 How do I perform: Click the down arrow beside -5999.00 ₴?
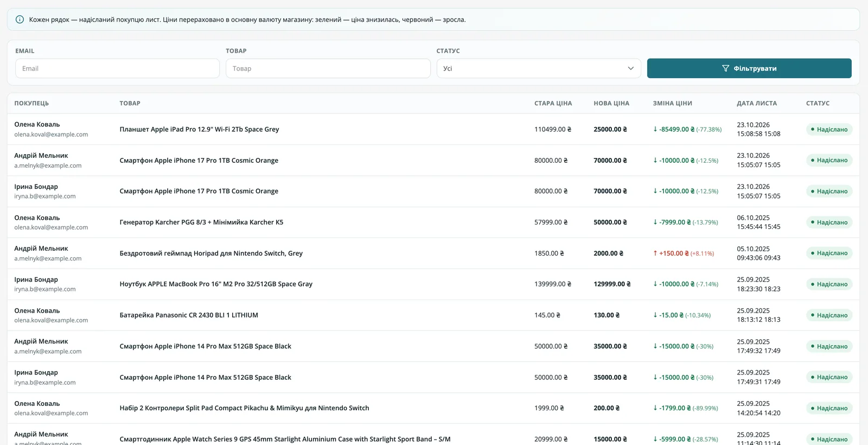[655, 439]
